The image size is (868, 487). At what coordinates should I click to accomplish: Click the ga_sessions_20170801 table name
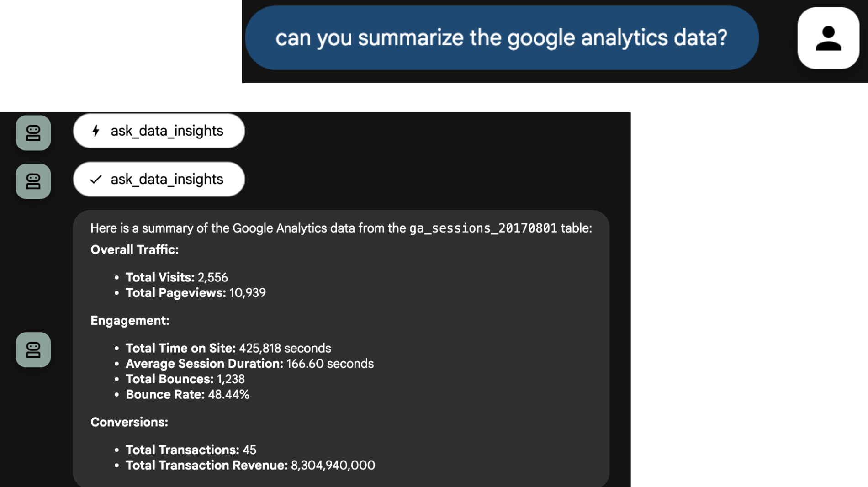tap(483, 228)
